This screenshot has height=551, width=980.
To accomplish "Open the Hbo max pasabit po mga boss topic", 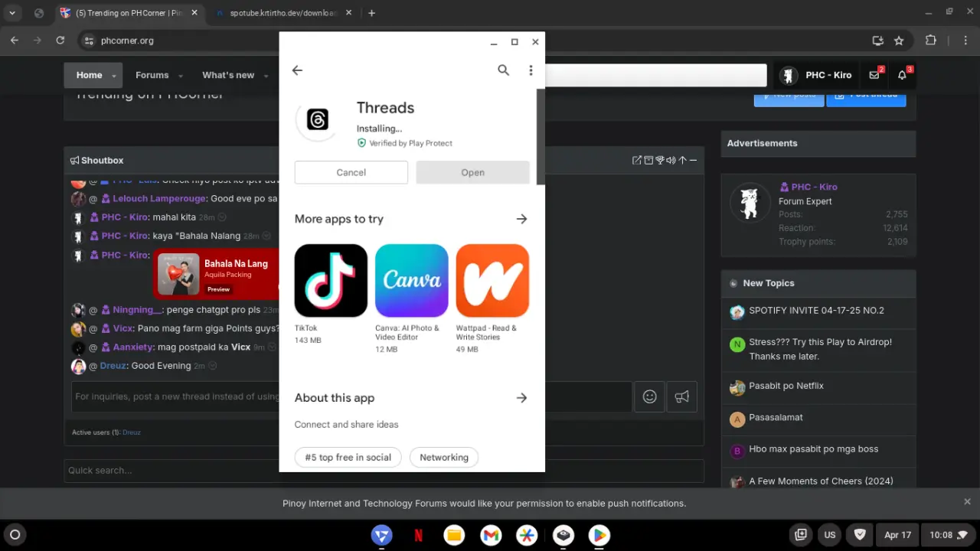I will 813,449.
